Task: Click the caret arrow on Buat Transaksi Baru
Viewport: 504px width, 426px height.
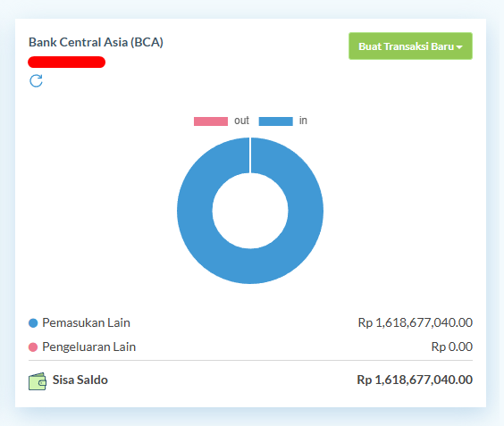Action: (459, 47)
